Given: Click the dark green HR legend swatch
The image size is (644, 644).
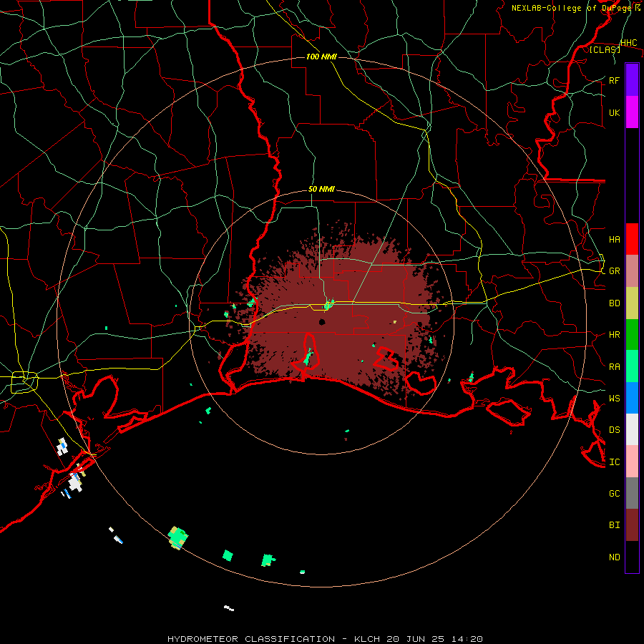Looking at the screenshot, I should click(632, 335).
